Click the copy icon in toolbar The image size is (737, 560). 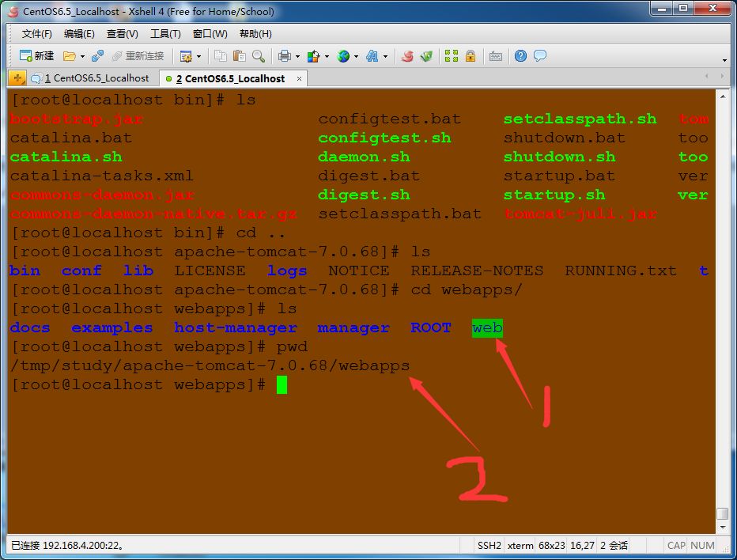pos(220,56)
